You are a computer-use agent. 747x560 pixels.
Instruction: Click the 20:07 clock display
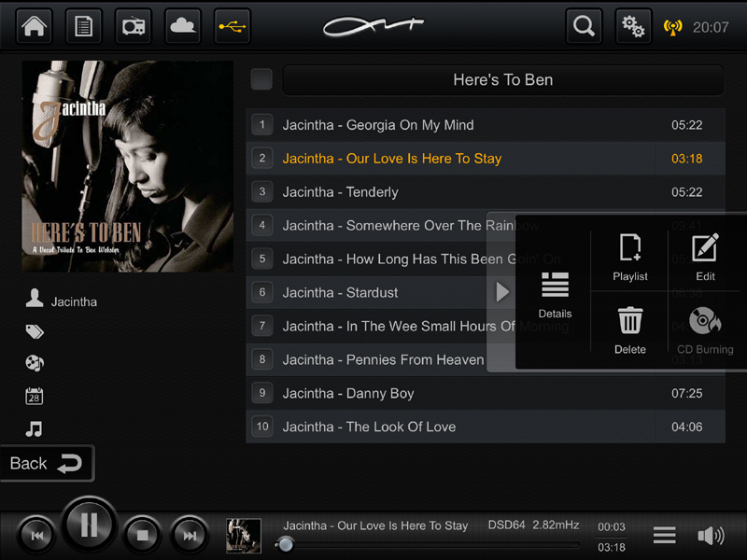coord(711,28)
